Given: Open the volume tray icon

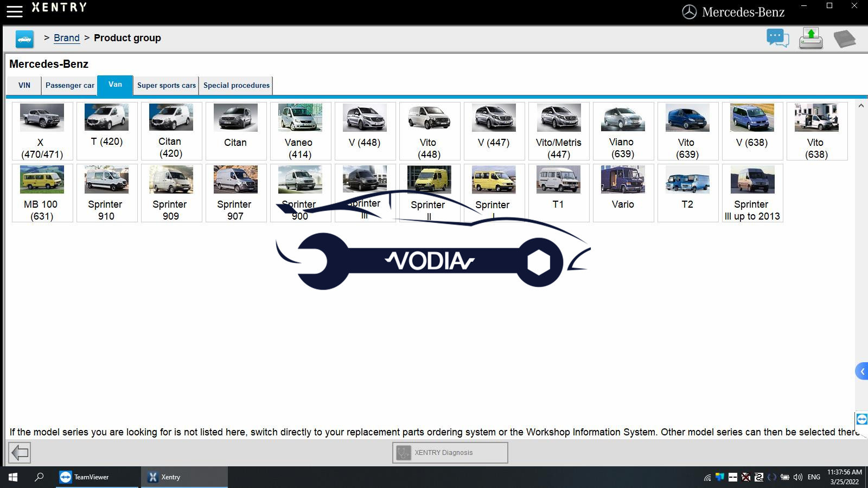Looking at the screenshot, I should [797, 478].
